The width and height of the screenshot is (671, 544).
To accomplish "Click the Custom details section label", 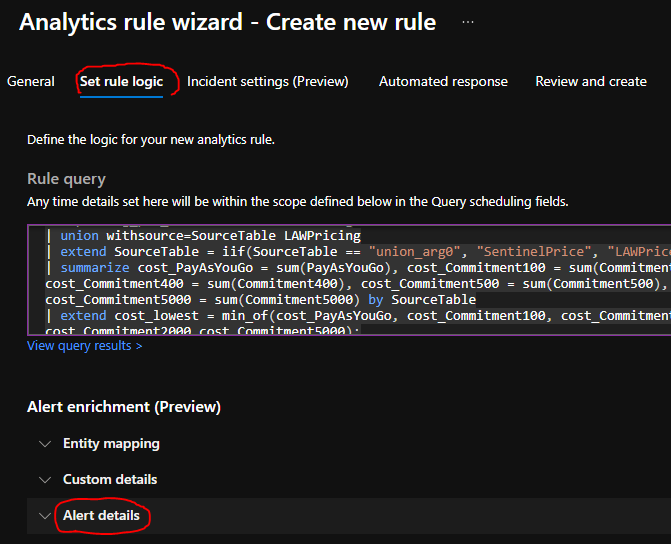I will coord(110,480).
